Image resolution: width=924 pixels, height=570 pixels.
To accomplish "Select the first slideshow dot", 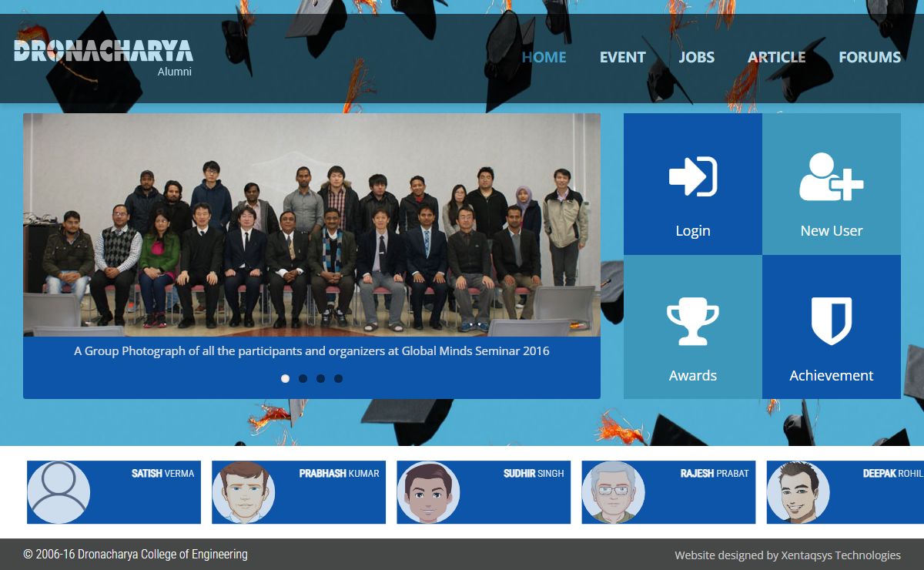I will pyautogui.click(x=286, y=378).
